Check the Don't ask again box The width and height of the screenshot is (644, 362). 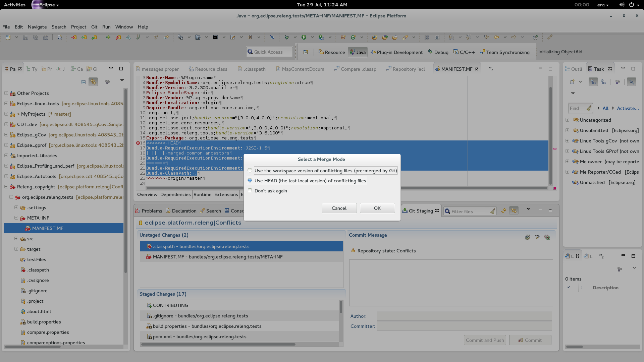pos(250,191)
